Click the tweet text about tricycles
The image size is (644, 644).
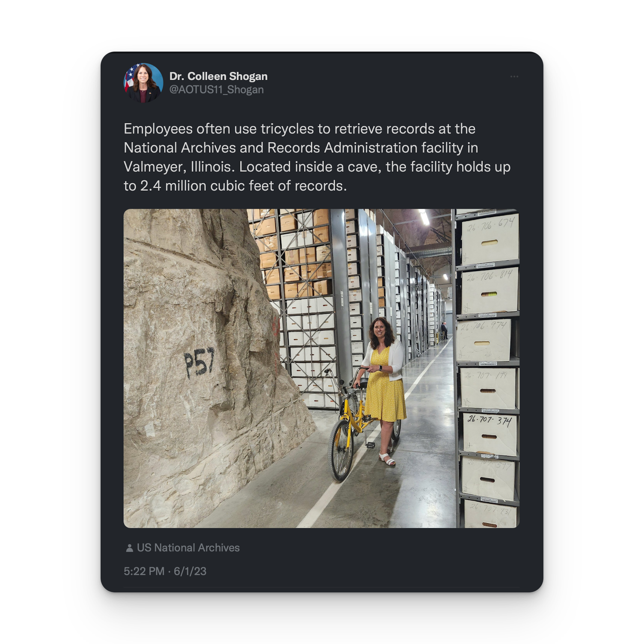(x=317, y=157)
